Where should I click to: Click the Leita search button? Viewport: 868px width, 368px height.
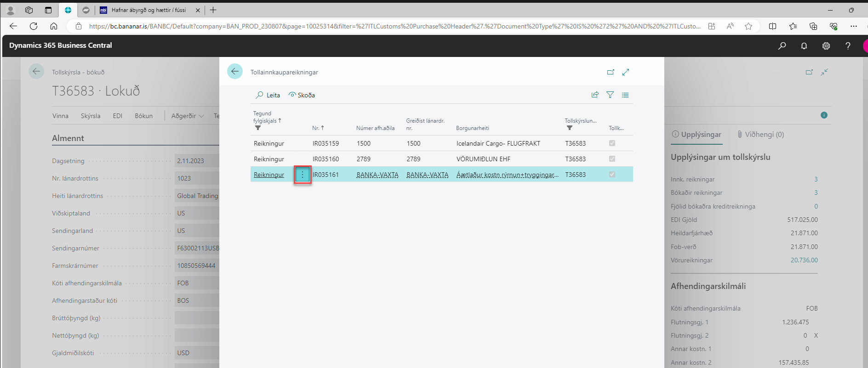(268, 95)
